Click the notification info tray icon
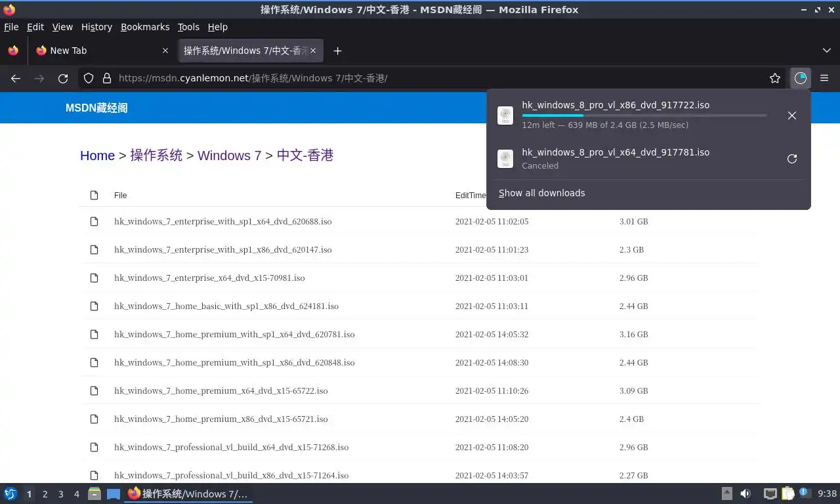 pyautogui.click(x=804, y=493)
